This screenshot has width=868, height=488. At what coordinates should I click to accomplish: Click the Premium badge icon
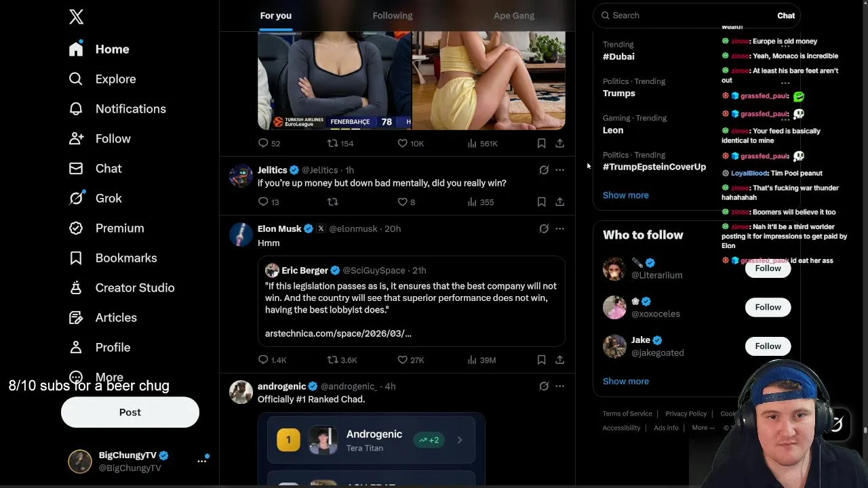click(76, 228)
